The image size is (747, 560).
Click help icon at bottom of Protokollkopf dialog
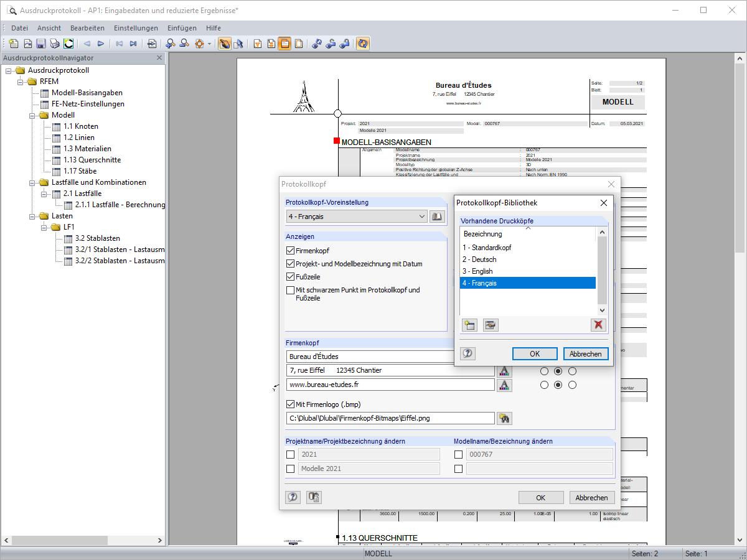pos(293,497)
